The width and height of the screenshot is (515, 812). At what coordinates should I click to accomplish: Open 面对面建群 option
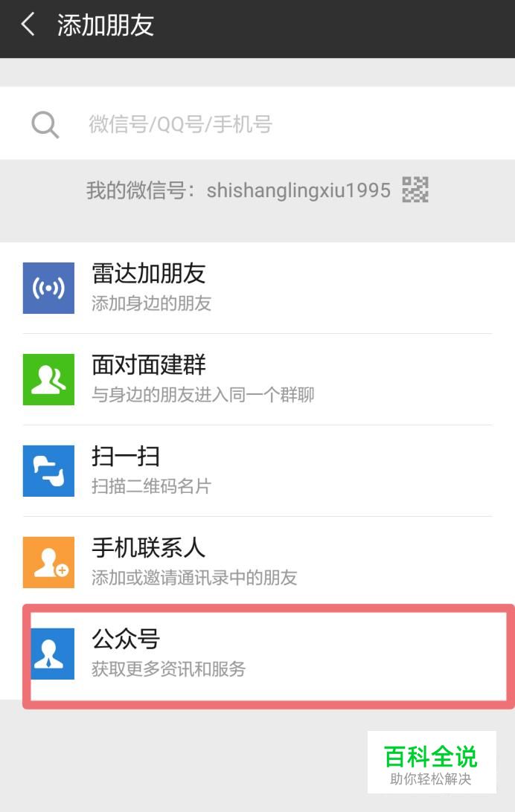257,379
